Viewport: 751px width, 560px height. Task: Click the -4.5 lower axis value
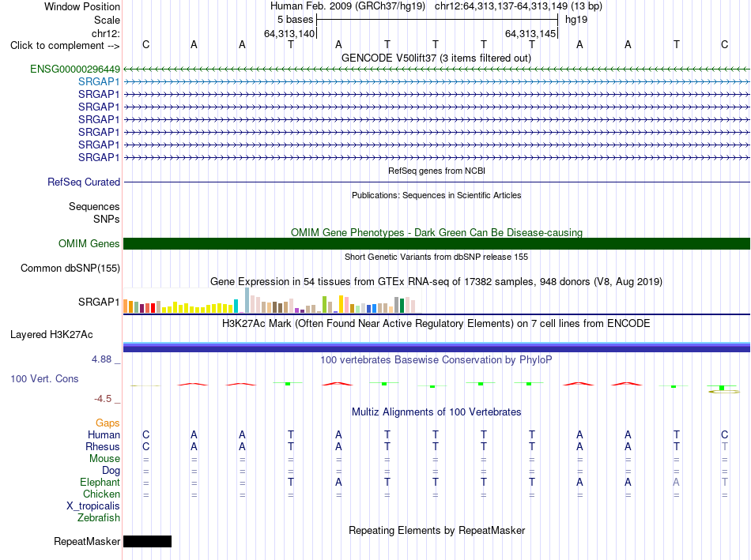[x=103, y=399]
